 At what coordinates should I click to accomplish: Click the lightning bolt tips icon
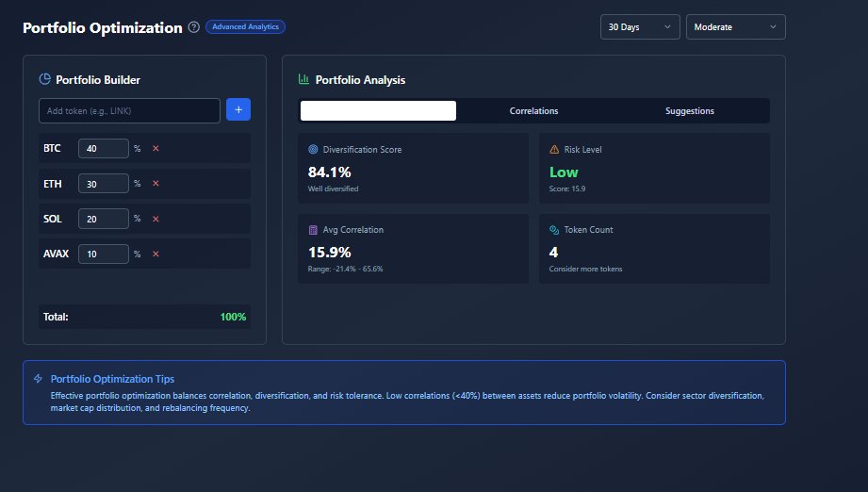point(39,379)
